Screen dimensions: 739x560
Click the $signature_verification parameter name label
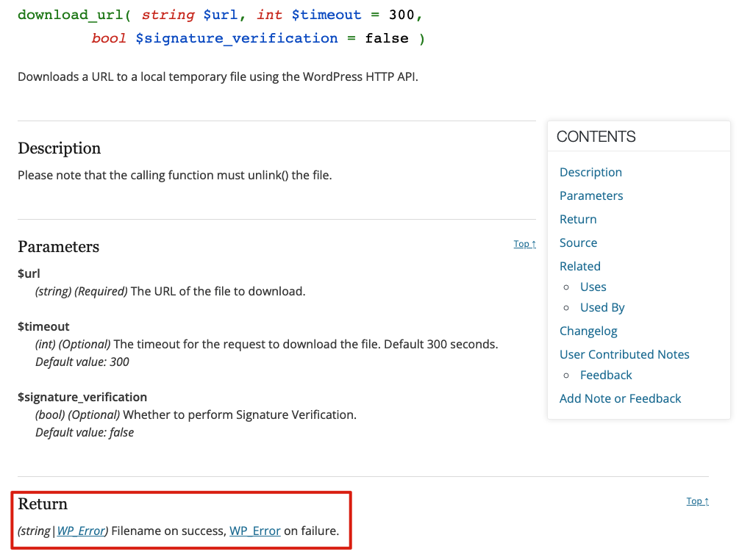click(82, 397)
